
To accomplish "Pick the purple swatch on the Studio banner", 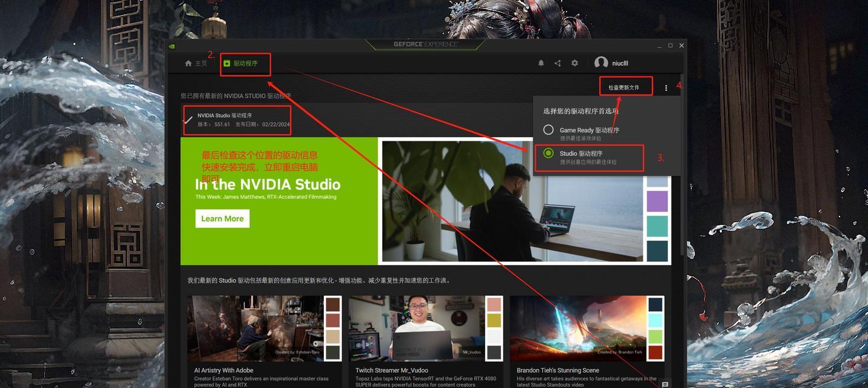I will (x=657, y=201).
